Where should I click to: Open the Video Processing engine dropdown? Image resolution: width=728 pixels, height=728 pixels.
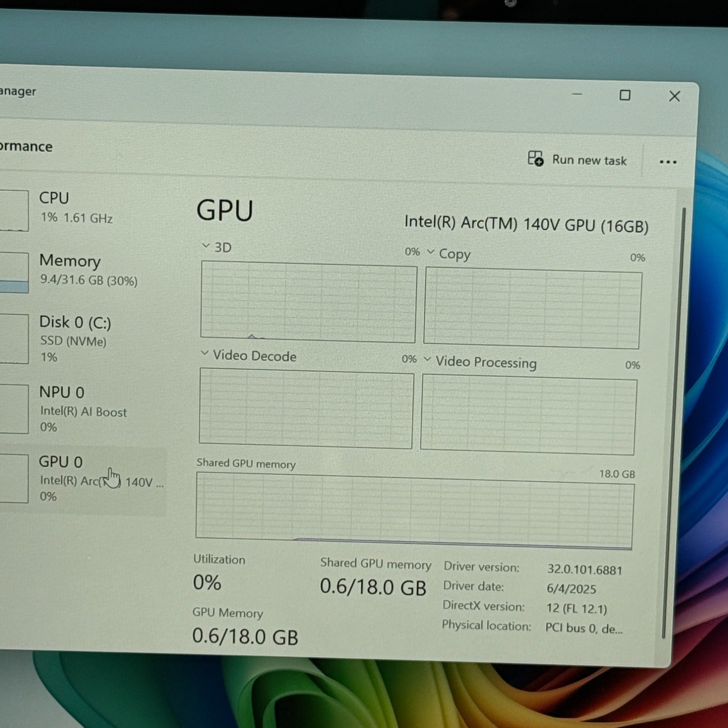[x=428, y=360]
